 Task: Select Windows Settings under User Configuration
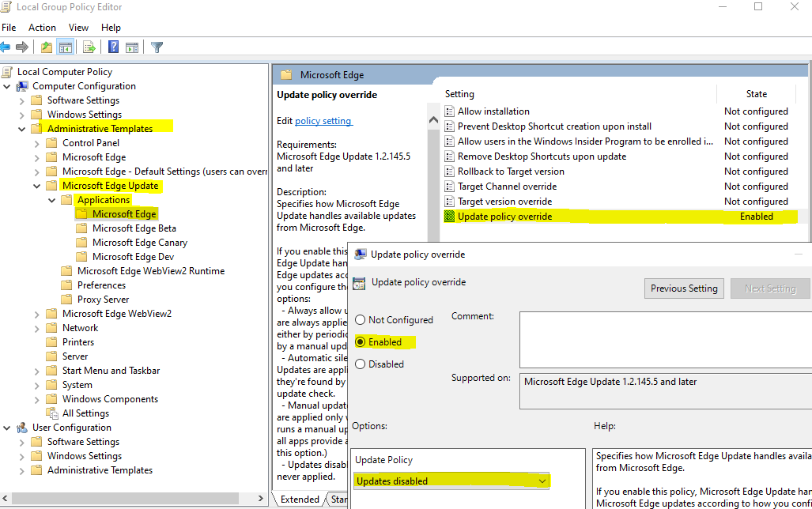(85, 456)
